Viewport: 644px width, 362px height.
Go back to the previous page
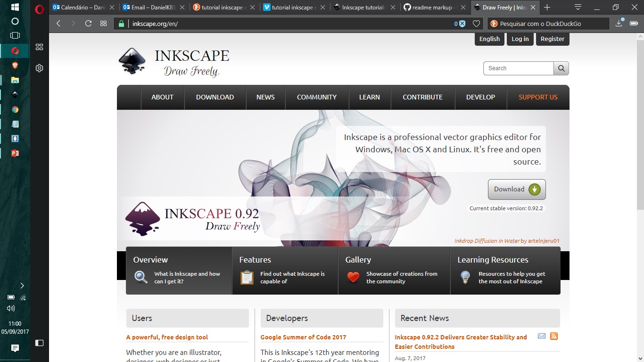pos(58,24)
